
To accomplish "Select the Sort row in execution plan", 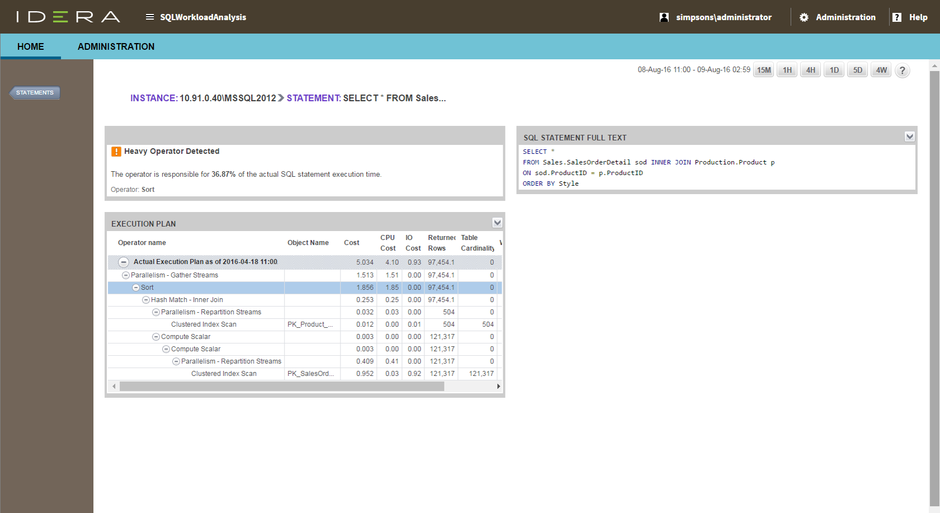I will pos(305,288).
